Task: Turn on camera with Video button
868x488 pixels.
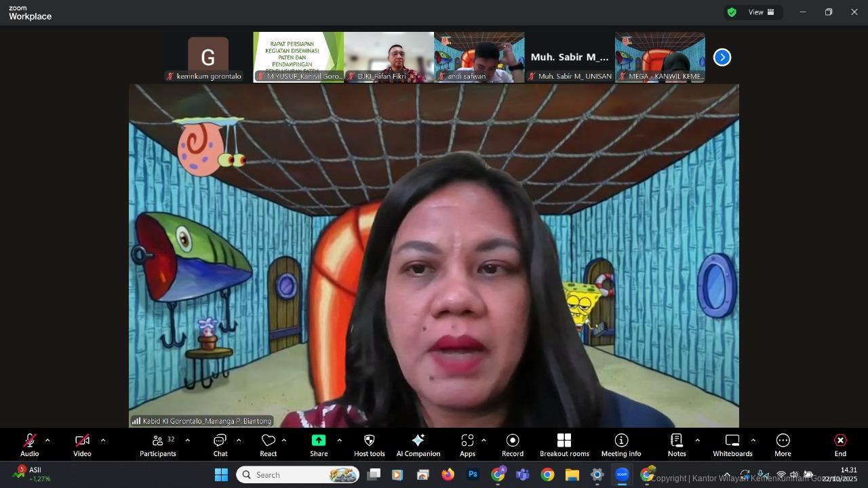Action: click(82, 445)
